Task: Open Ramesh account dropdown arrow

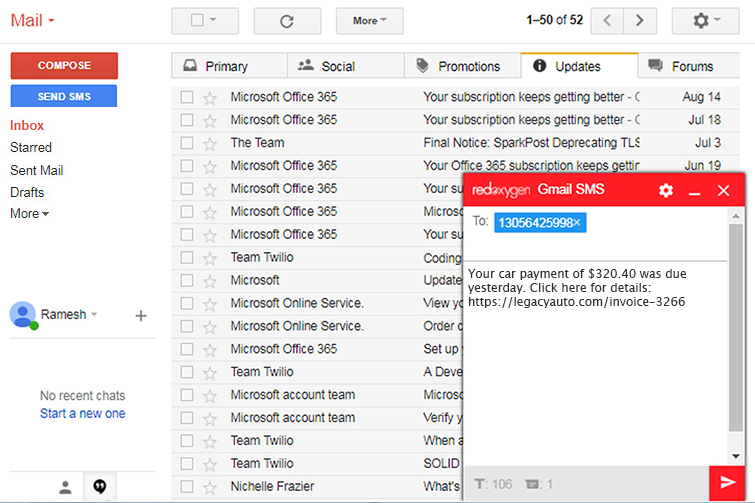Action: (x=94, y=314)
